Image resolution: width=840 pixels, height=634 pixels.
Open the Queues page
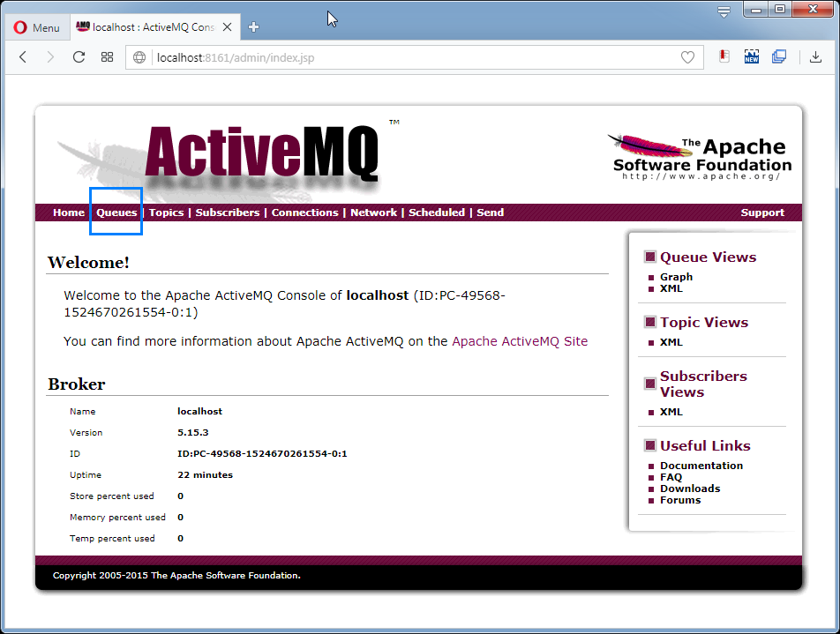point(116,213)
